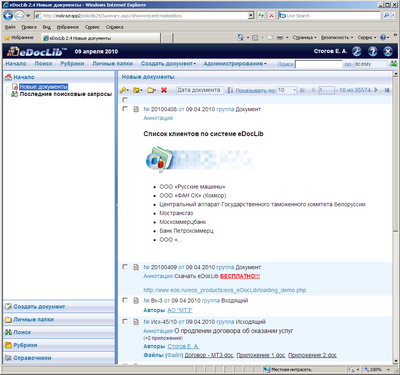Open the IE address bar history dropdown
400x375 pixels.
tap(251, 15)
